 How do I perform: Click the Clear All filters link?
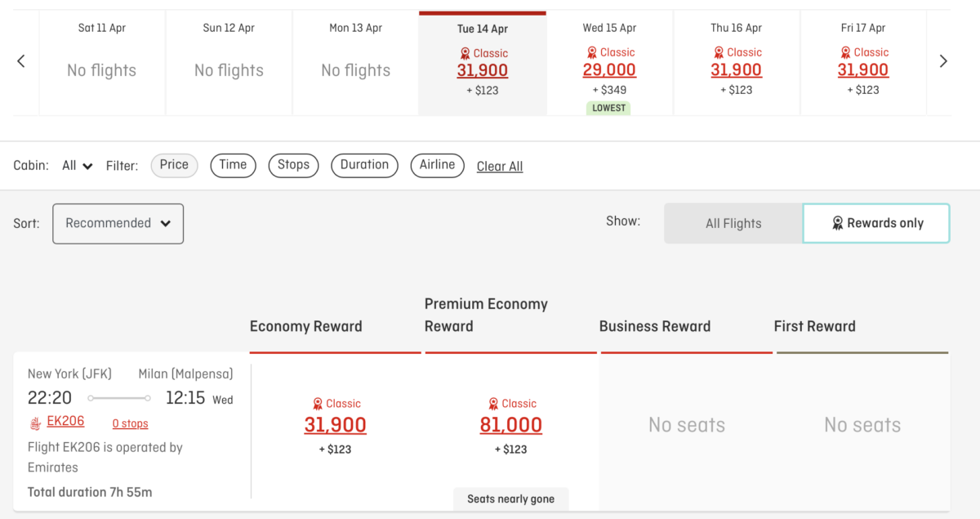pyautogui.click(x=500, y=167)
